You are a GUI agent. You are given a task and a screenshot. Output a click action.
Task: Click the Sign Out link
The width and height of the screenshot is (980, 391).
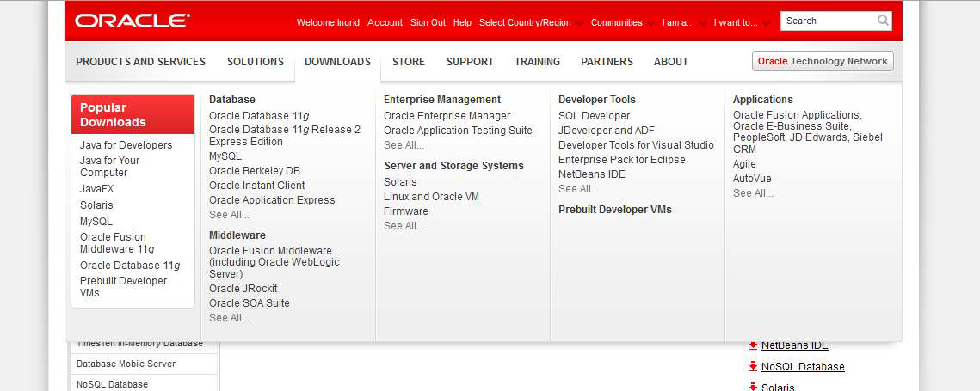pyautogui.click(x=428, y=22)
